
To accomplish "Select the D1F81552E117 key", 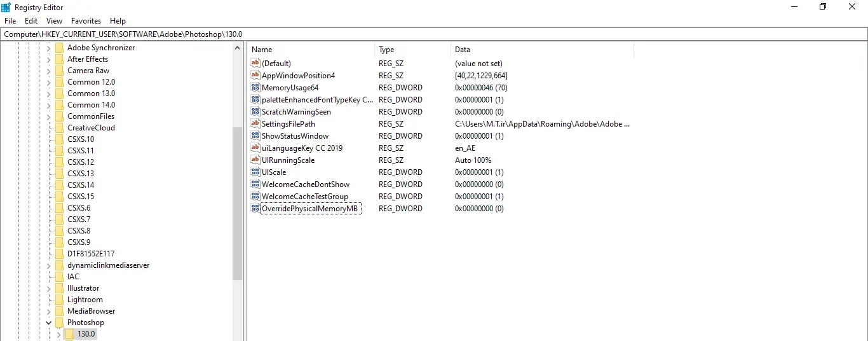I will (x=91, y=254).
